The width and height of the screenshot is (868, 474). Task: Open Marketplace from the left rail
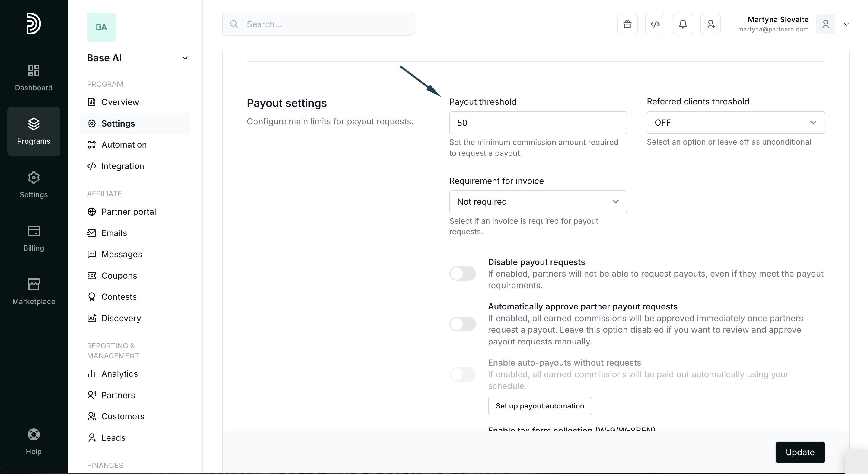(x=34, y=292)
